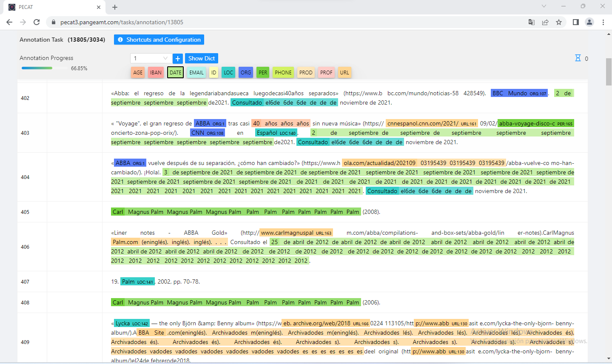Click the www.carlmagnuspal URL:163 annotation
Viewport: 612px width, 364px height.
click(x=296, y=233)
